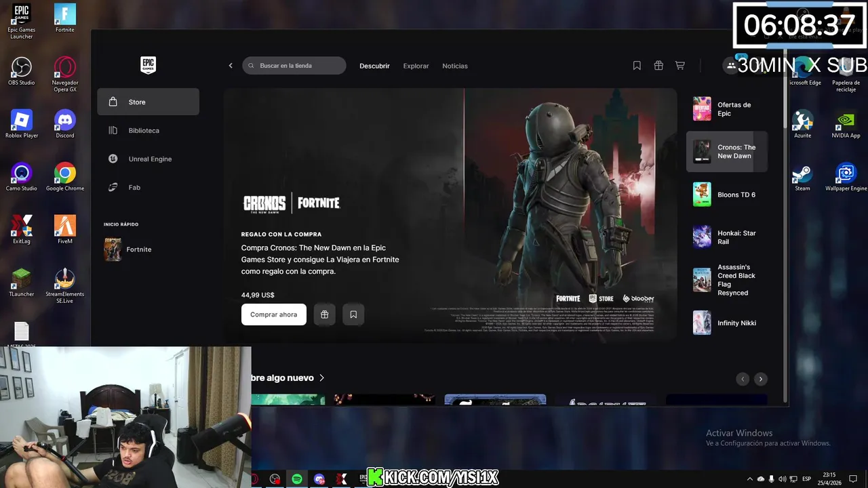Select ExitLag desktop icon
The height and width of the screenshot is (488, 868).
coord(22,230)
